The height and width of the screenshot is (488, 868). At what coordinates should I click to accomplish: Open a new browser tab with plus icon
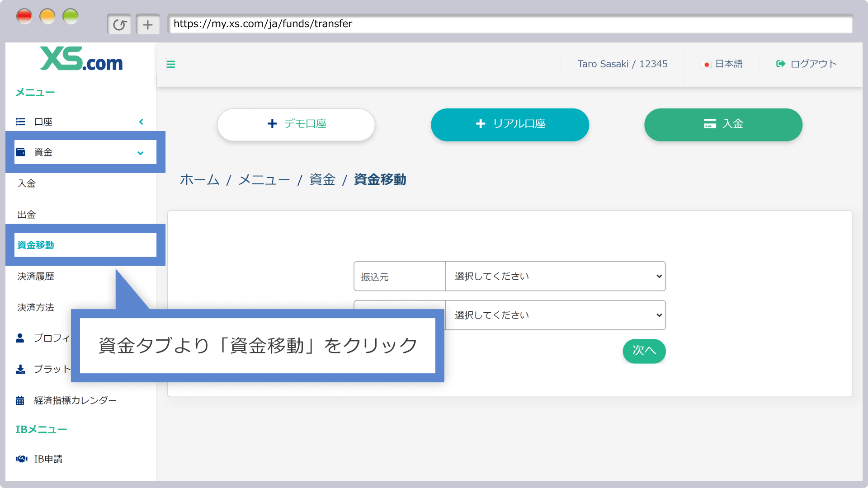click(148, 24)
